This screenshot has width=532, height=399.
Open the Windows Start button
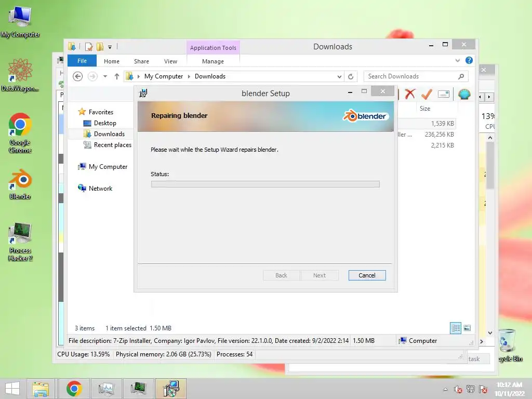click(x=12, y=389)
